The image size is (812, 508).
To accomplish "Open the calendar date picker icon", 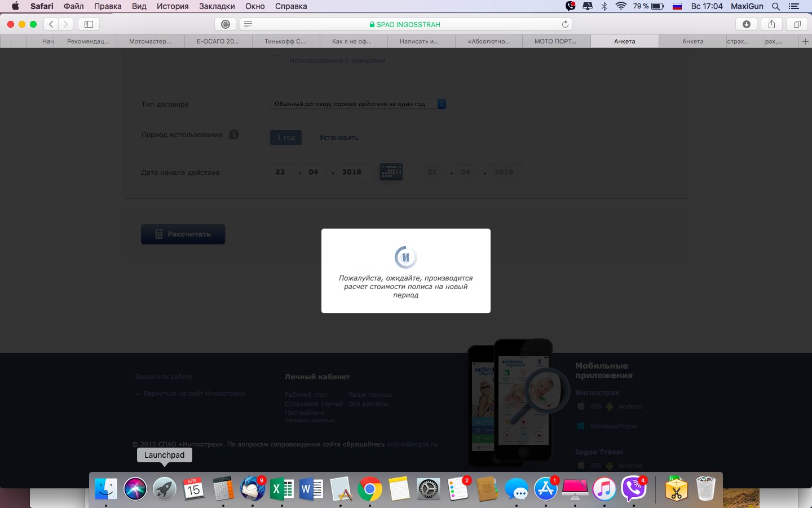I will point(391,172).
